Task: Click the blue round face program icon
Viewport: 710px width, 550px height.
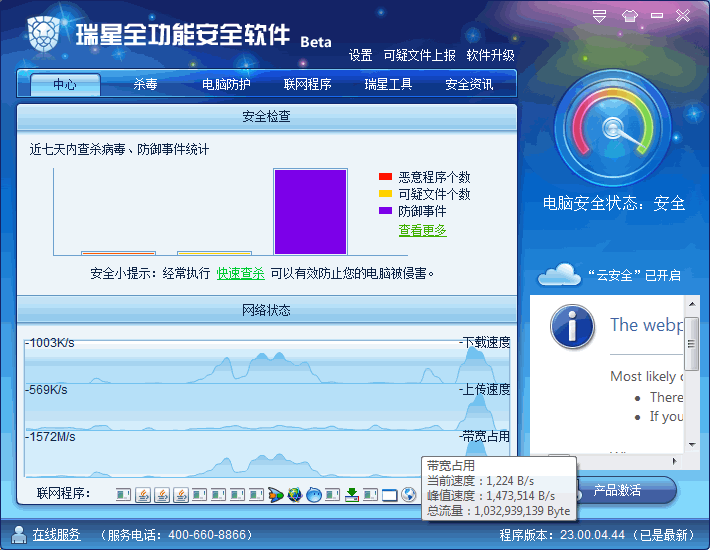Action: click(x=314, y=495)
